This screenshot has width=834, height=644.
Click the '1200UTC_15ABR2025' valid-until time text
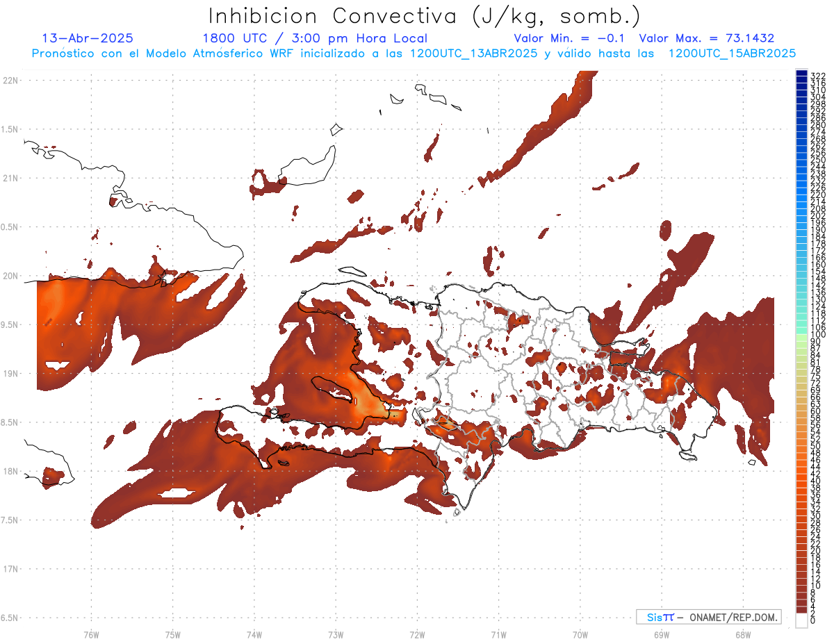tap(732, 53)
